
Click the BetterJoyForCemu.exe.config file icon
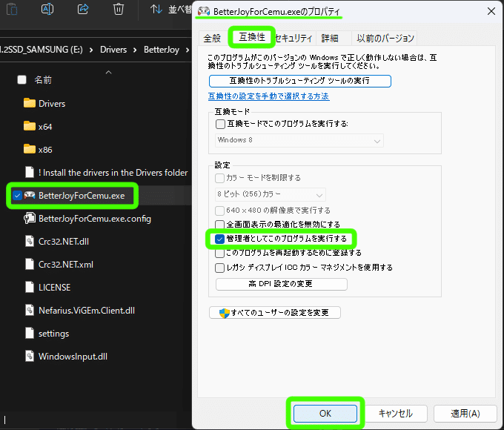30,219
